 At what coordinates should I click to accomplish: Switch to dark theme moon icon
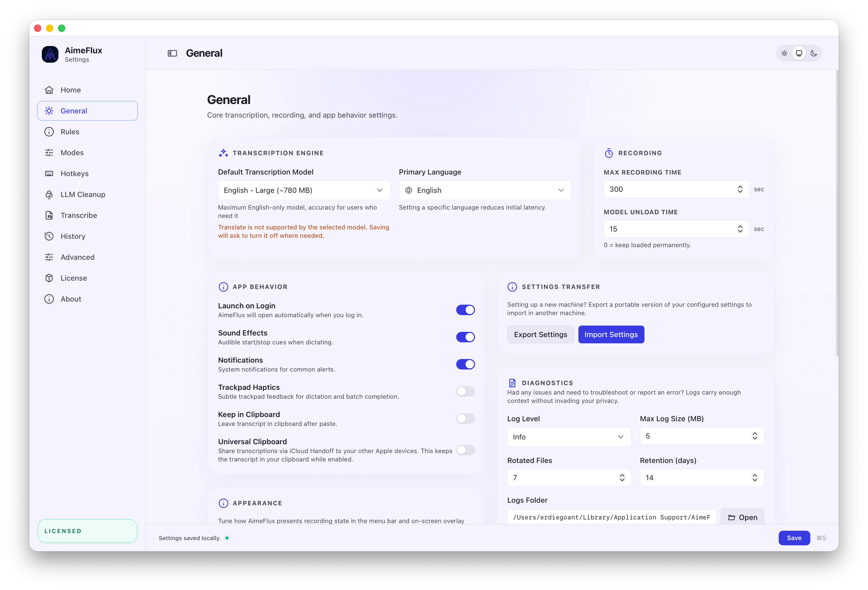pos(814,53)
